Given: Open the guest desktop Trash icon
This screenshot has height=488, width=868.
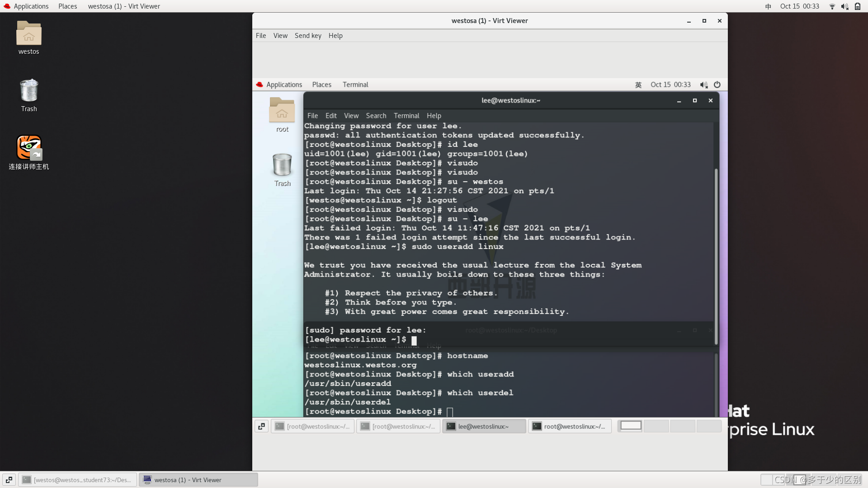Looking at the screenshot, I should click(x=282, y=165).
